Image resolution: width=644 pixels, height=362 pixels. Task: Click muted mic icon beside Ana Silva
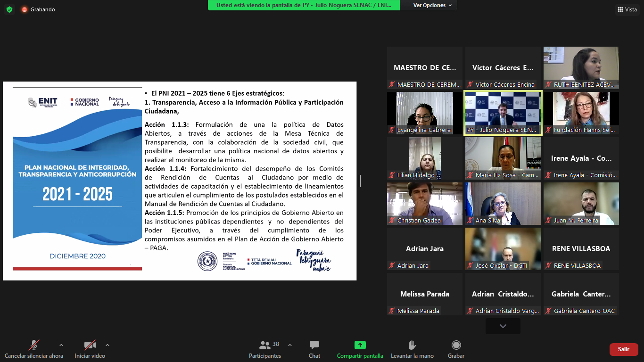[x=470, y=221]
